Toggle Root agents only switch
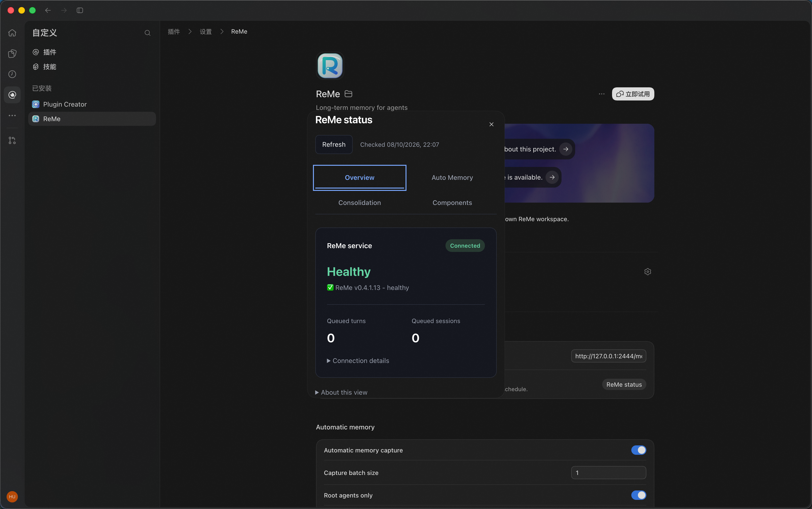812x509 pixels. 638,495
